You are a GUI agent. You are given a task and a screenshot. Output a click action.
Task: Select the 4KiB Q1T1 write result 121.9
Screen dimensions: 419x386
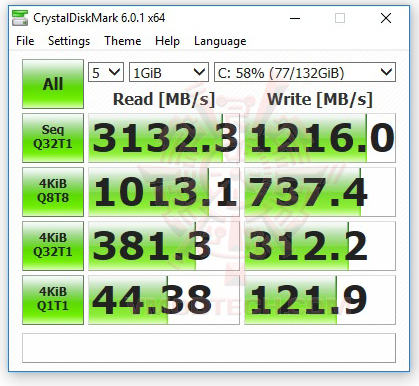(x=320, y=300)
